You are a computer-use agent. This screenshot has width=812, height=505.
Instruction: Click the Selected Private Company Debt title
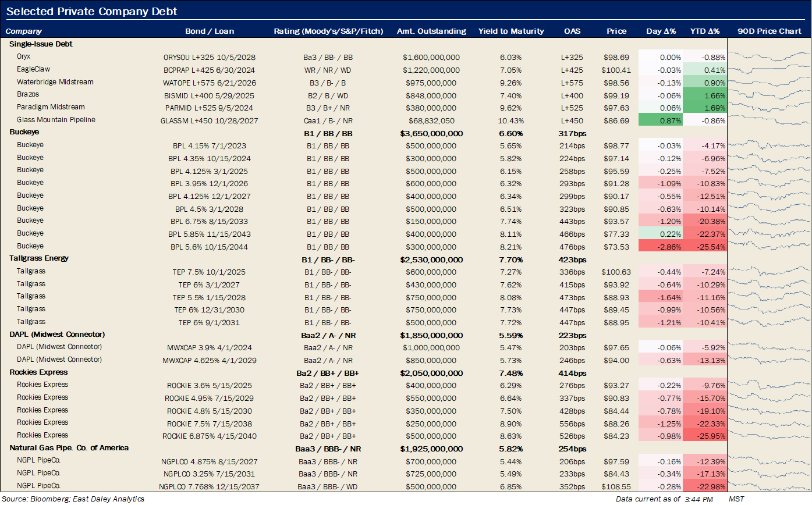tap(92, 12)
